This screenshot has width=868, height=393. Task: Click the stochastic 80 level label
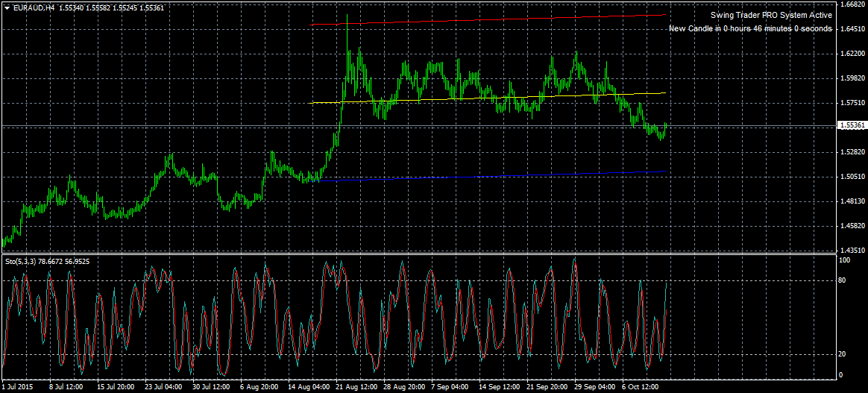coord(843,280)
